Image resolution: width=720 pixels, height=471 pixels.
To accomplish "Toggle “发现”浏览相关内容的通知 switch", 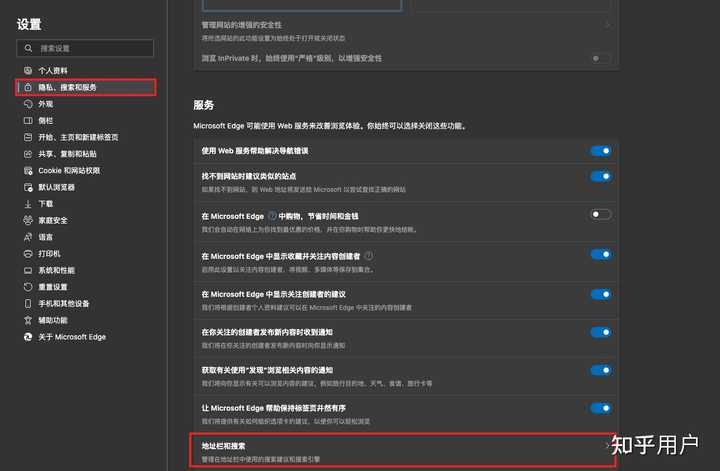I will tap(601, 370).
